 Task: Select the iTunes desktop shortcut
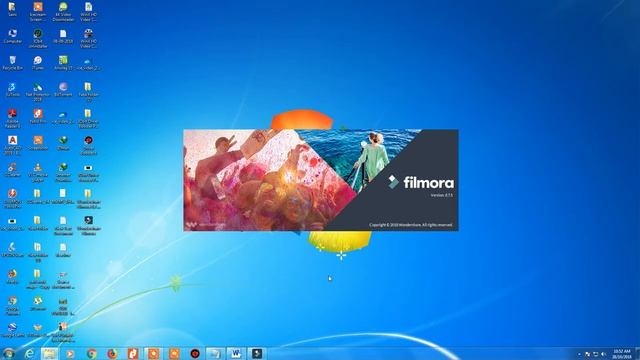tap(38, 63)
